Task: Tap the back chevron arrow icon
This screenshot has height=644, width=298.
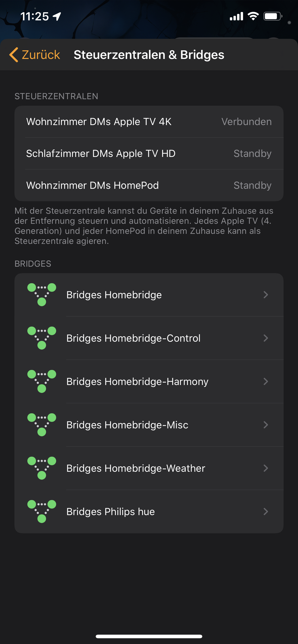Action: point(14,55)
